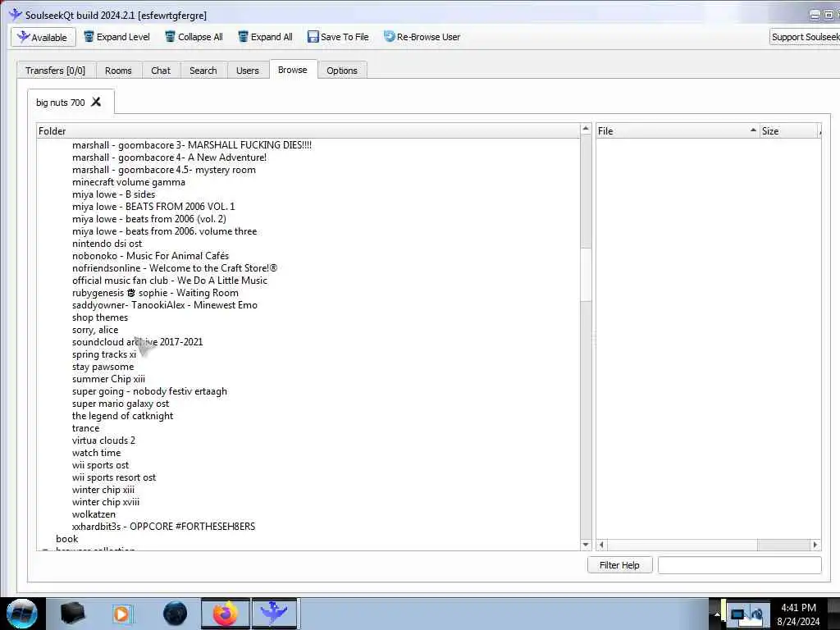Select BEATS FROM 2006 VOL. 1 folder
Image resolution: width=840 pixels, height=630 pixels.
click(153, 207)
